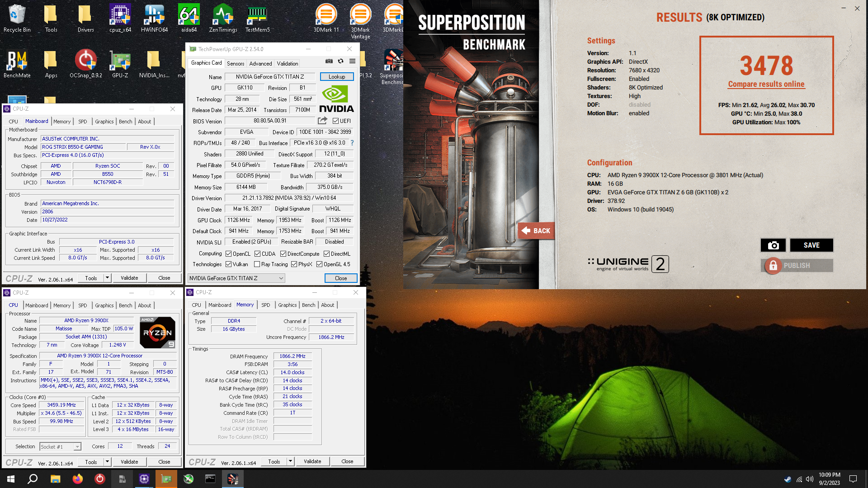Open the Drivers folder on desktop
This screenshot has height=488, width=868.
pos(85,18)
